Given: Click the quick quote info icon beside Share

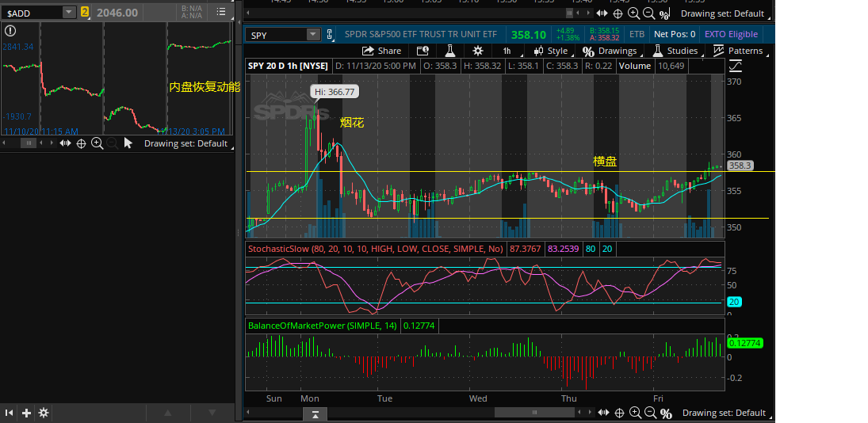Looking at the screenshot, I should click(423, 51).
